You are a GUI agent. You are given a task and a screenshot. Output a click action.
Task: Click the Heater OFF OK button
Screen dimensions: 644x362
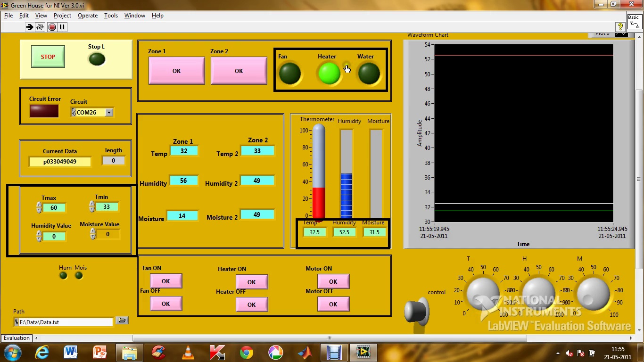[252, 304]
